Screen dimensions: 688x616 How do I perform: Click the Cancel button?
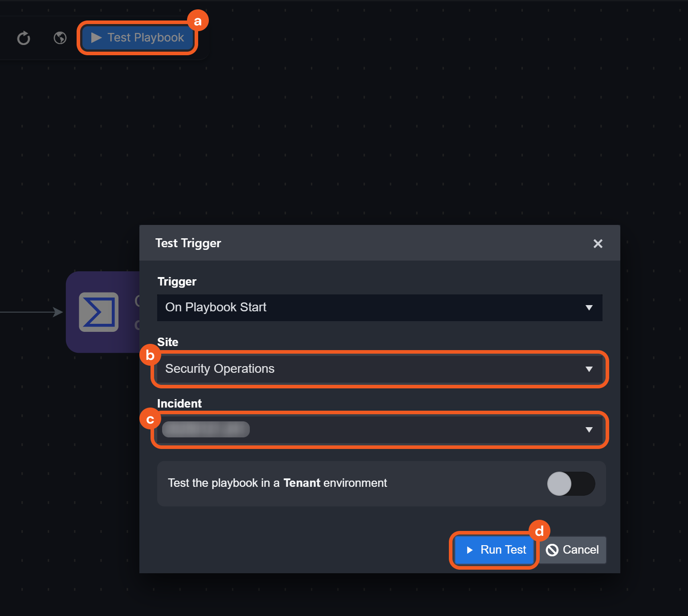coord(573,550)
